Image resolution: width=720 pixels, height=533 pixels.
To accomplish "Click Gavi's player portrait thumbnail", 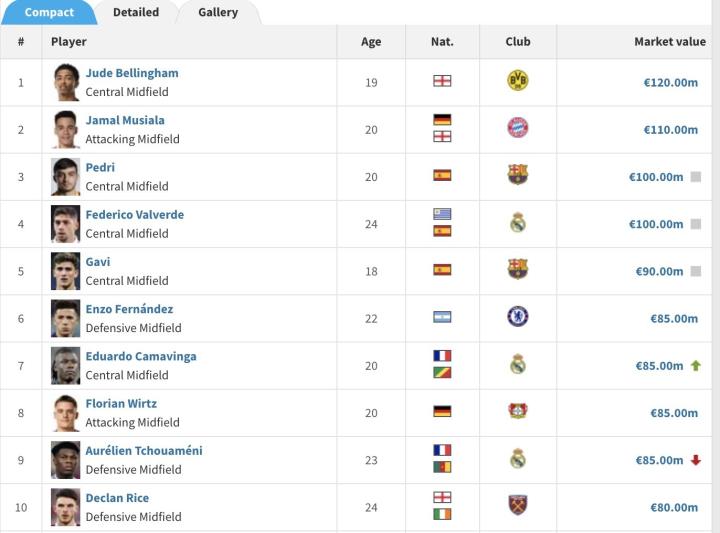I will 66,271.
